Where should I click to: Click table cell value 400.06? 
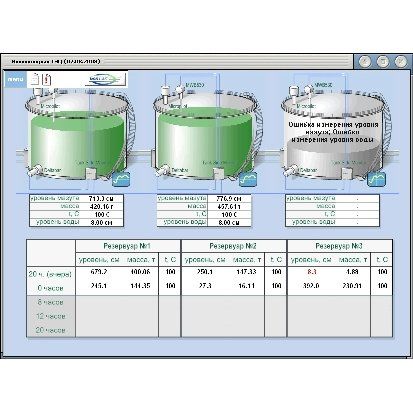140,272
